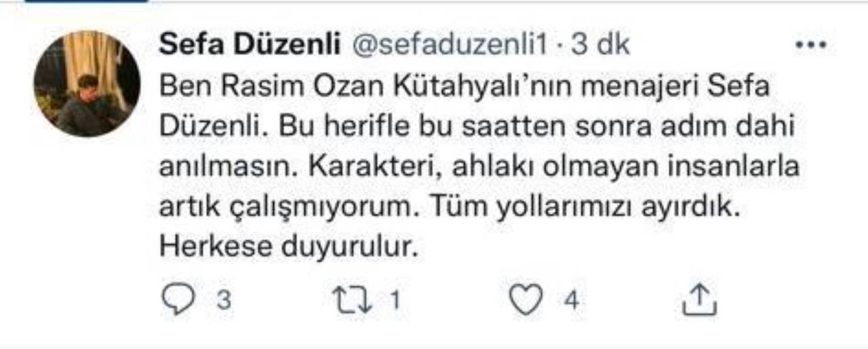The height and width of the screenshot is (349, 868).
Task: Click the Sefa Düzenli display name
Action: [249, 45]
